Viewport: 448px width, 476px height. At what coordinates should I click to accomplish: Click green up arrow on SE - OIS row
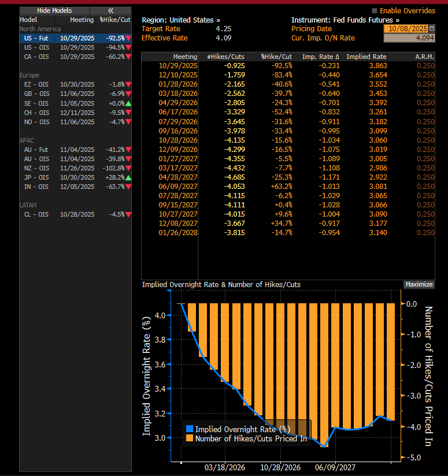tap(128, 103)
